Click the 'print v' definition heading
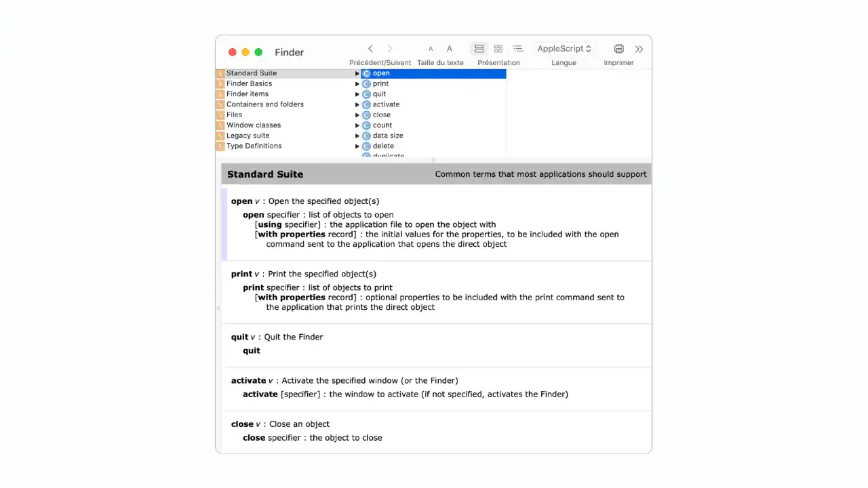Viewport: 868px width, 488px height. tap(245, 274)
